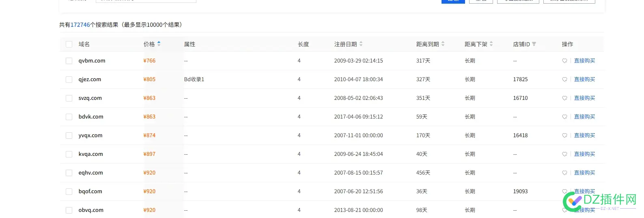Buy kvqa.com via 直接购买 link
The image size is (644, 218).
tap(584, 154)
